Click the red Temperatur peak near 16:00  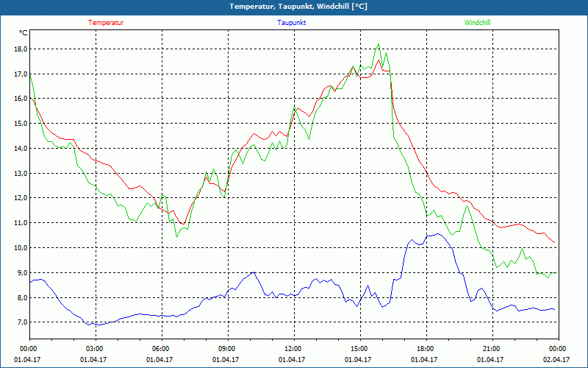coord(379,60)
